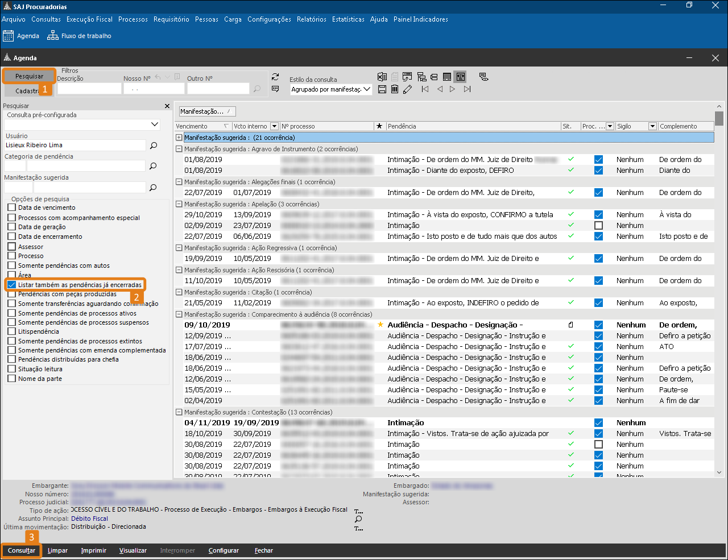The image size is (728, 560).
Task: Go to next record navigation arrow
Action: [x=452, y=89]
